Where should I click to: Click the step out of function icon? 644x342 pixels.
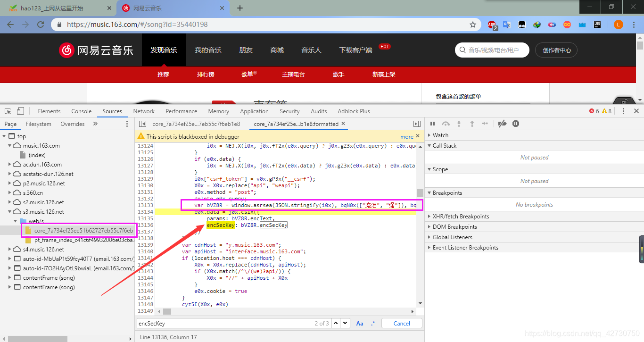click(x=472, y=124)
